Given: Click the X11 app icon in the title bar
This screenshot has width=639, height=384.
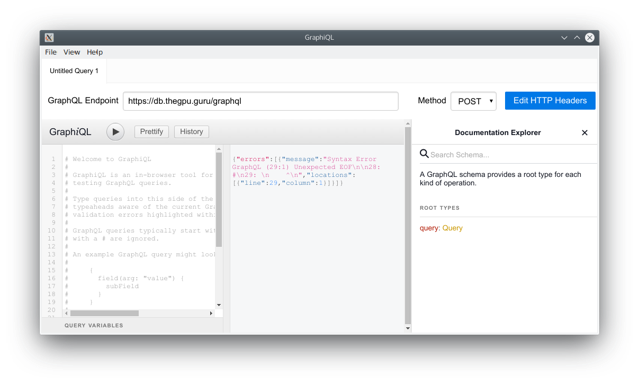Looking at the screenshot, I should pos(49,38).
